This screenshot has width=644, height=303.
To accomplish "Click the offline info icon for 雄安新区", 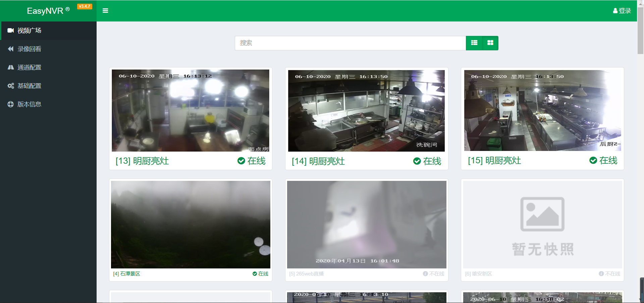I will coord(601,274).
